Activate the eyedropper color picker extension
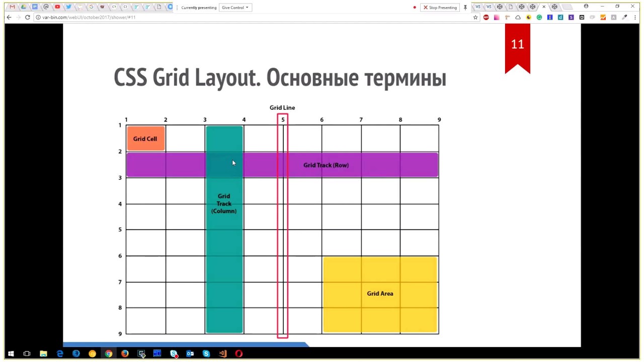This screenshot has width=644, height=362. (624, 17)
